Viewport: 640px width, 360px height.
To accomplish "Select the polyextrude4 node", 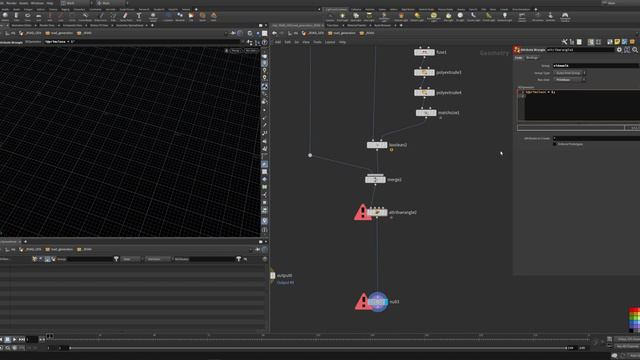I will [x=424, y=93].
